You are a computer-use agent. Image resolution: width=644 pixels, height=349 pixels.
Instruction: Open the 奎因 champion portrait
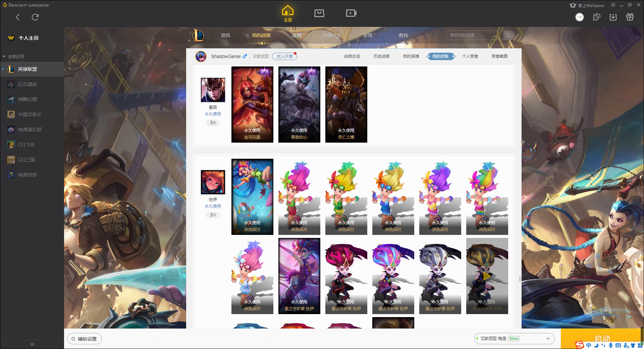click(x=213, y=90)
